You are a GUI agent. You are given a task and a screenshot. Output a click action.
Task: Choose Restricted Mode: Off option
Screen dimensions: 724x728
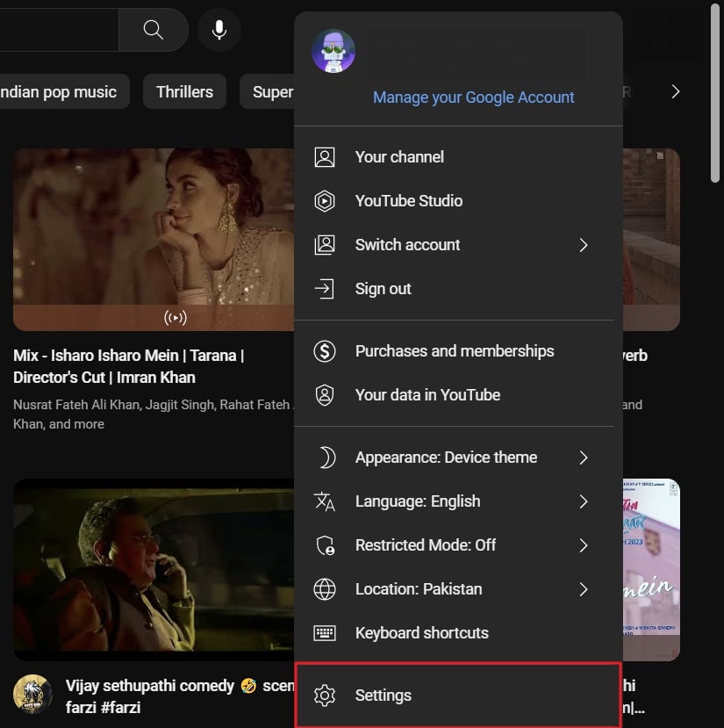click(x=458, y=545)
